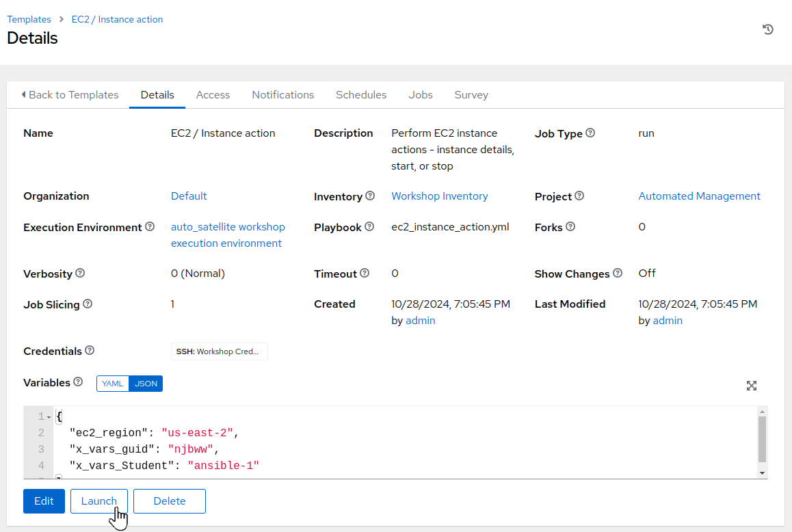Switch variables view to YAML
This screenshot has height=532, width=792.
click(x=113, y=384)
